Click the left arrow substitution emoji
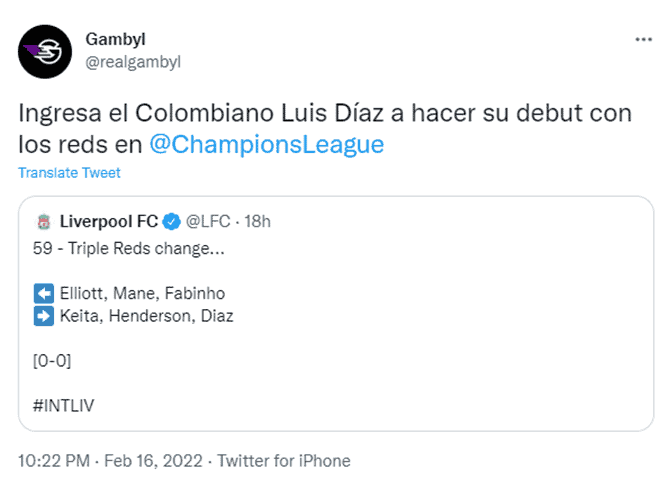 [43, 293]
